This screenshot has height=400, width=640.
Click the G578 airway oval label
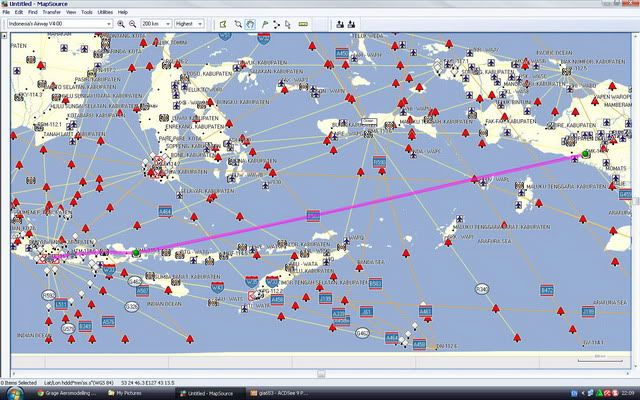coord(68,328)
